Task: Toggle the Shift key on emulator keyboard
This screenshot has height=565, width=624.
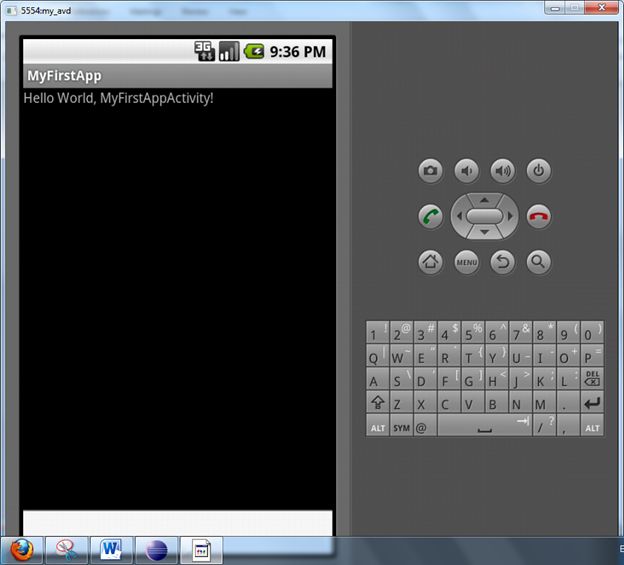Action: pyautogui.click(x=378, y=402)
